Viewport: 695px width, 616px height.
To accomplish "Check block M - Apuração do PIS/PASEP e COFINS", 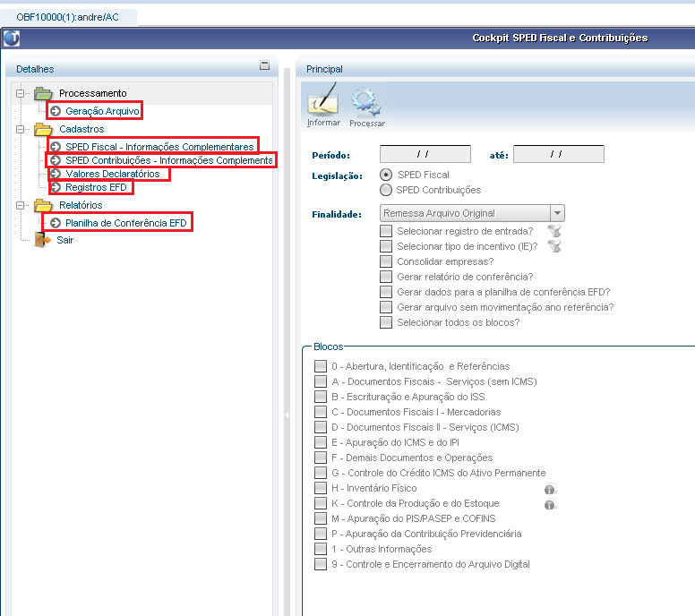I will click(321, 518).
